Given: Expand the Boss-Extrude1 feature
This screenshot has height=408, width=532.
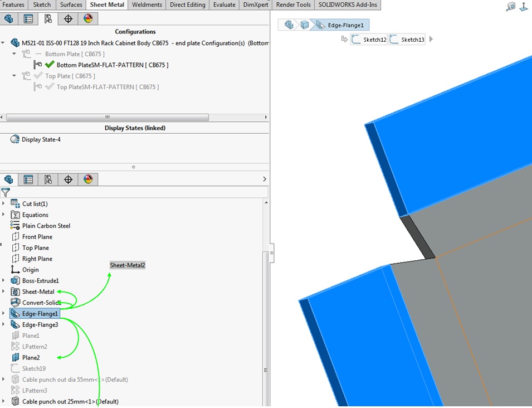Looking at the screenshot, I should [3, 280].
